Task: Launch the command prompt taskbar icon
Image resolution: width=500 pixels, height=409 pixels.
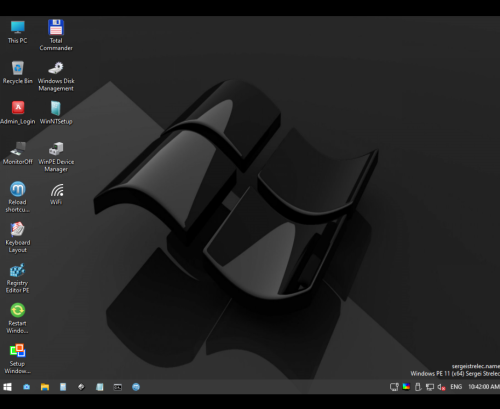Action: point(118,387)
